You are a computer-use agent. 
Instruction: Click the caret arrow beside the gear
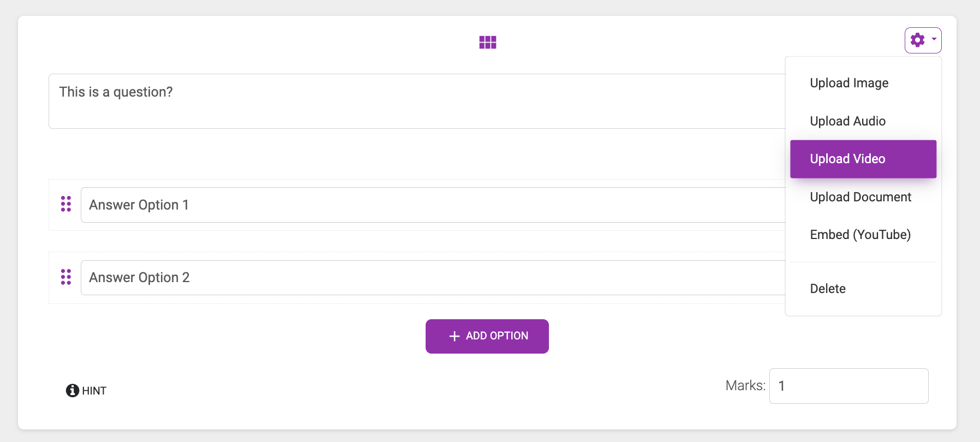pos(934,39)
